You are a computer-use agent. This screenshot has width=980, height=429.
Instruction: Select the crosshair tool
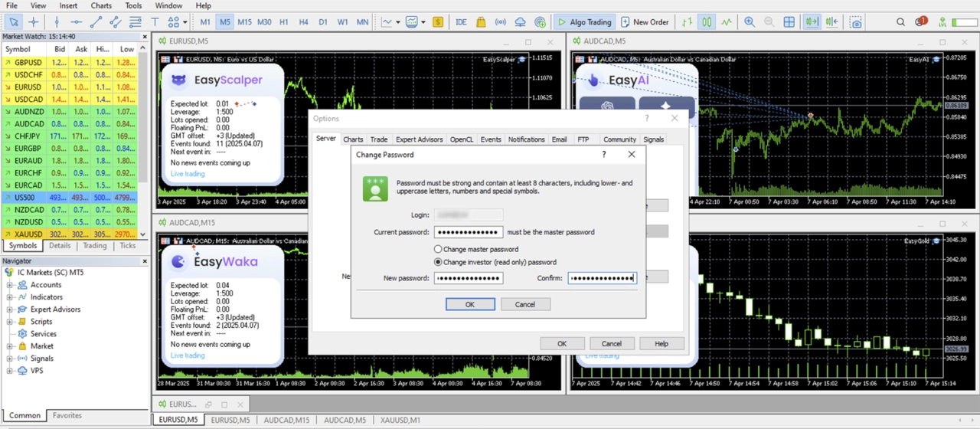click(x=33, y=22)
